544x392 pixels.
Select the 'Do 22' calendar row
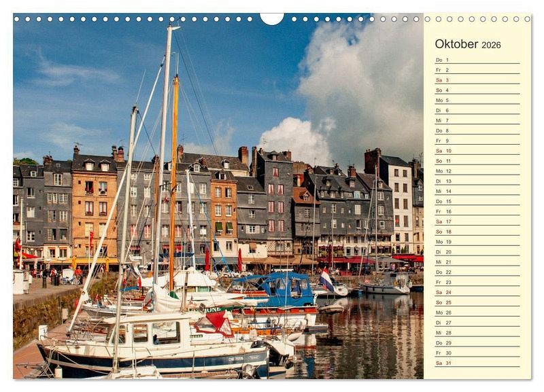(x=477, y=272)
